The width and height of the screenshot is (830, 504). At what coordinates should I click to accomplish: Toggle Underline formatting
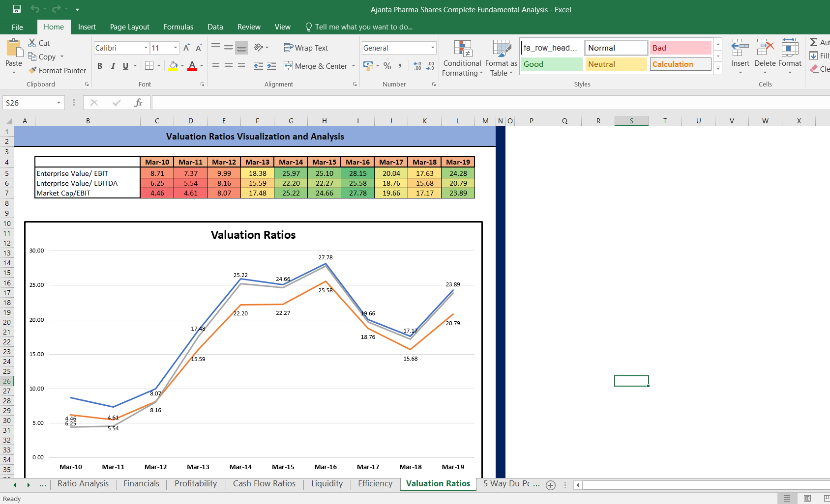click(125, 66)
